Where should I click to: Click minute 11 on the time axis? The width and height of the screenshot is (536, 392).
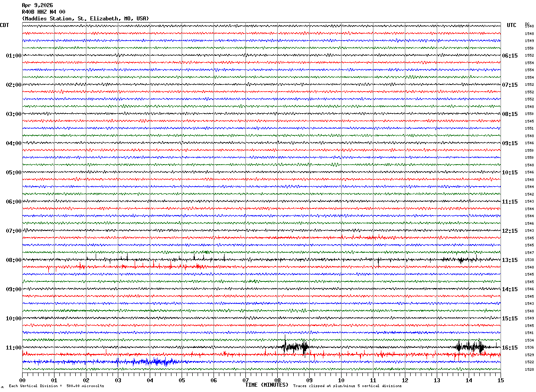coord(373,380)
